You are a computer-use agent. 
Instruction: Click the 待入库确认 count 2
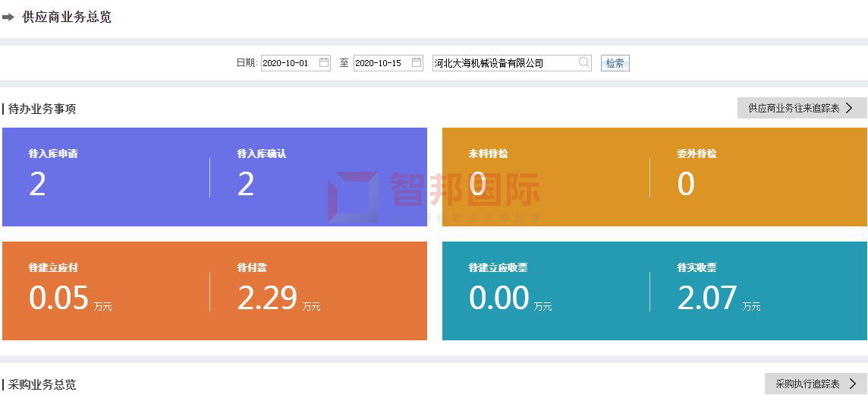(246, 184)
